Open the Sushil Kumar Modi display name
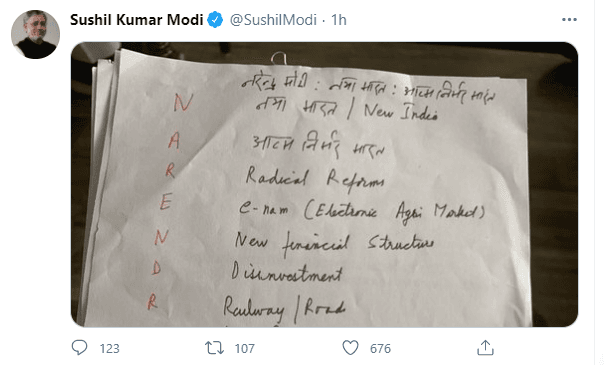The width and height of the screenshot is (604, 365). [x=136, y=20]
